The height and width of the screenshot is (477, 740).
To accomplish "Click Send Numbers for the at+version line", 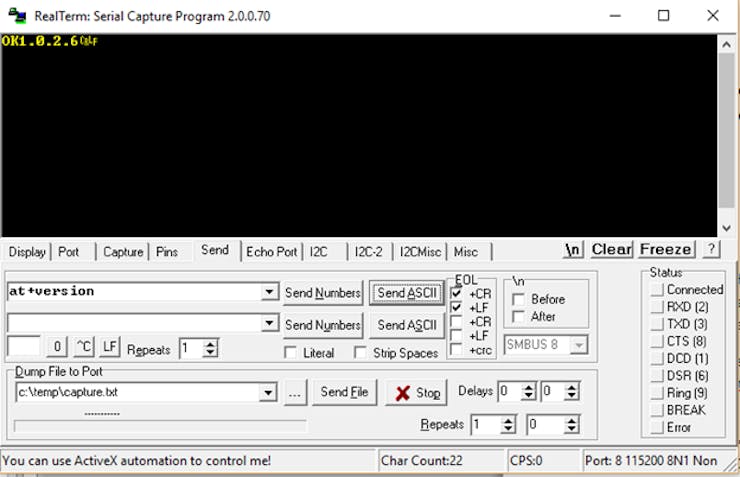I will 323,293.
